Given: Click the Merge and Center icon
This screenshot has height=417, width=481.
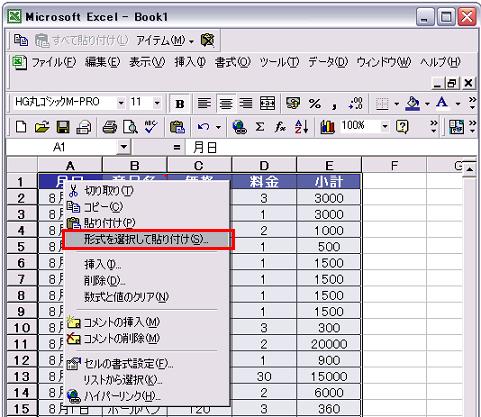Looking at the screenshot, I should pos(267,103).
